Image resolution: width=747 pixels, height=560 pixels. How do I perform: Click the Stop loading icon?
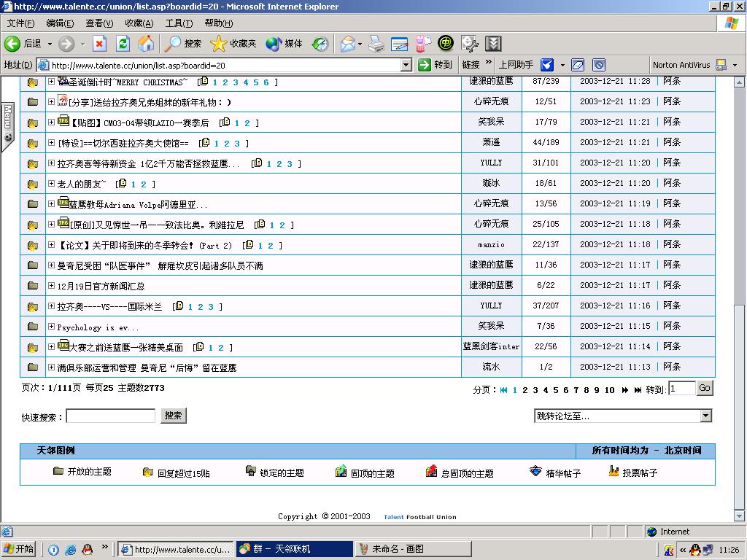pyautogui.click(x=100, y=44)
